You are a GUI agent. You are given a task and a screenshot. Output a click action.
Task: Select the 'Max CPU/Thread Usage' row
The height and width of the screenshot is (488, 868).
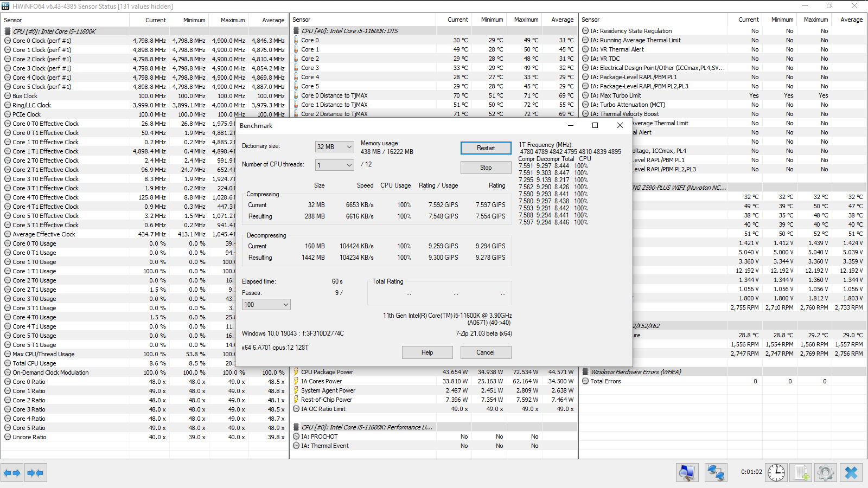coord(118,354)
